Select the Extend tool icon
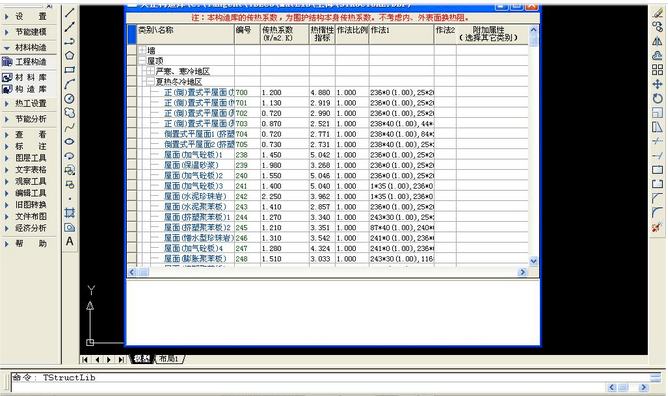The height and width of the screenshot is (396, 668). pos(657,155)
